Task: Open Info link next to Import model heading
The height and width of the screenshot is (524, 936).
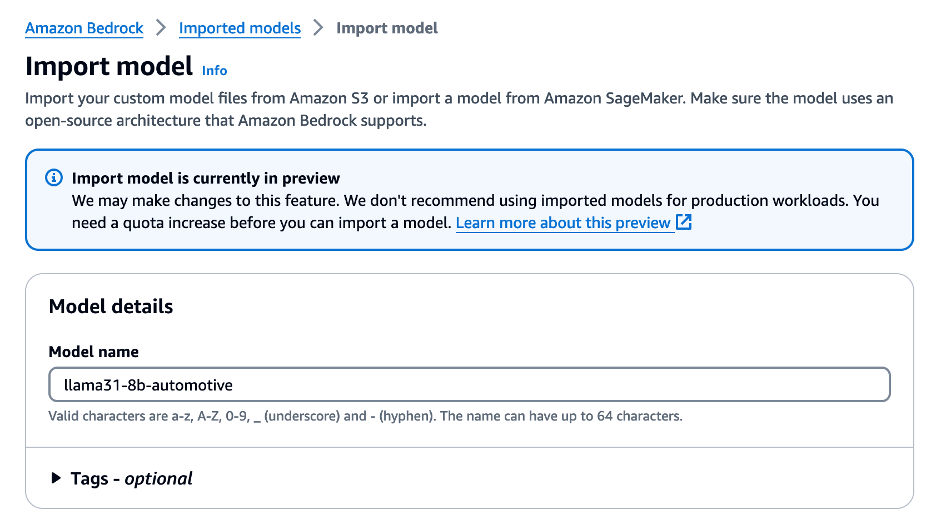Action: pyautogui.click(x=214, y=70)
